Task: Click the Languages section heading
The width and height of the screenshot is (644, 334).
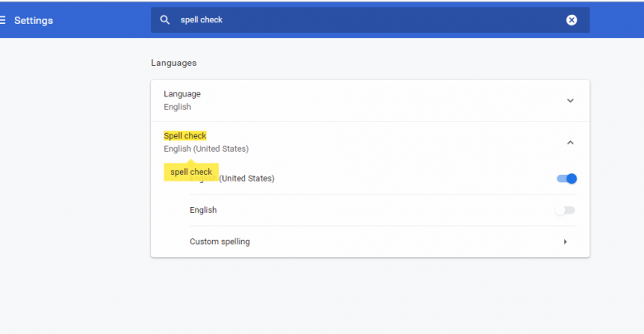Action: pos(173,63)
